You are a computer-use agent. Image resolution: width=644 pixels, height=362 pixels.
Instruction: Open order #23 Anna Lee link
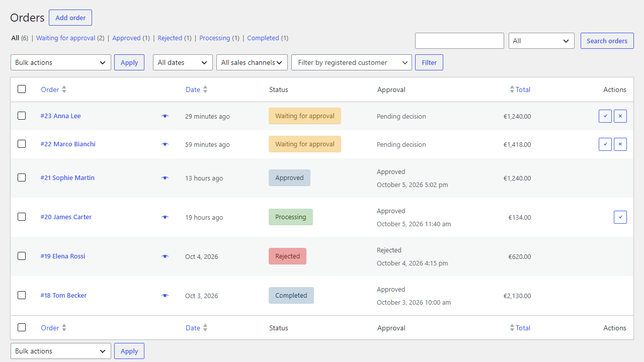[x=61, y=116]
